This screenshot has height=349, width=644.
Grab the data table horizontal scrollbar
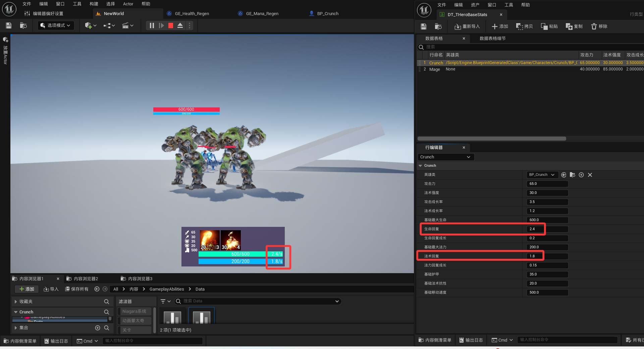[492, 139]
